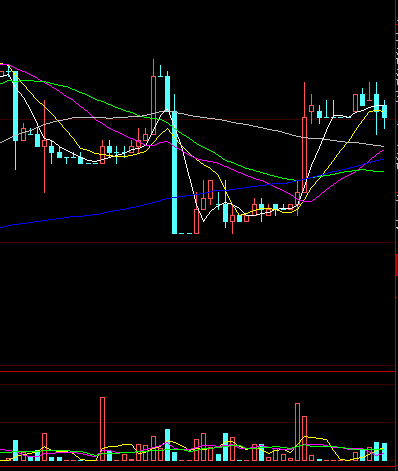Click the second-tallest red volume bar

click(x=297, y=432)
